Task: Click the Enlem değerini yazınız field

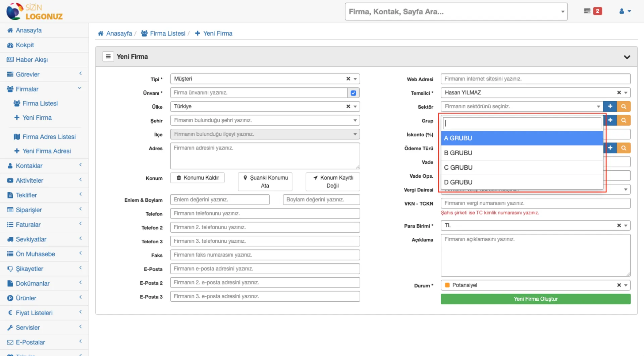Action: click(220, 200)
